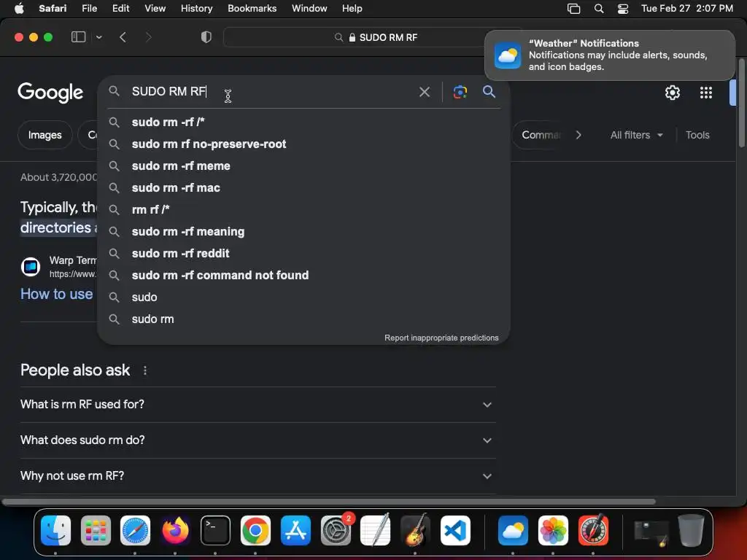Click the vertical page scrollbar thumb
Viewport: 747px width, 560px height.
(742, 103)
